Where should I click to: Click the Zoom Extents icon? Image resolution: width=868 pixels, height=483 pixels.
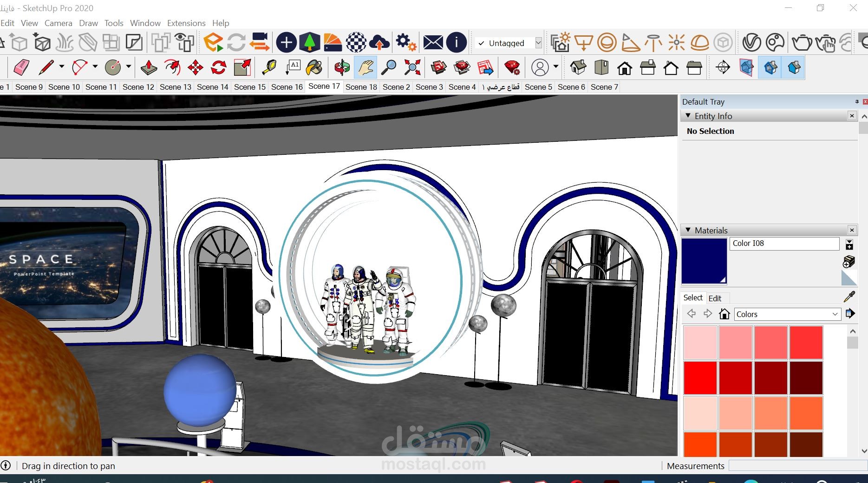412,67
